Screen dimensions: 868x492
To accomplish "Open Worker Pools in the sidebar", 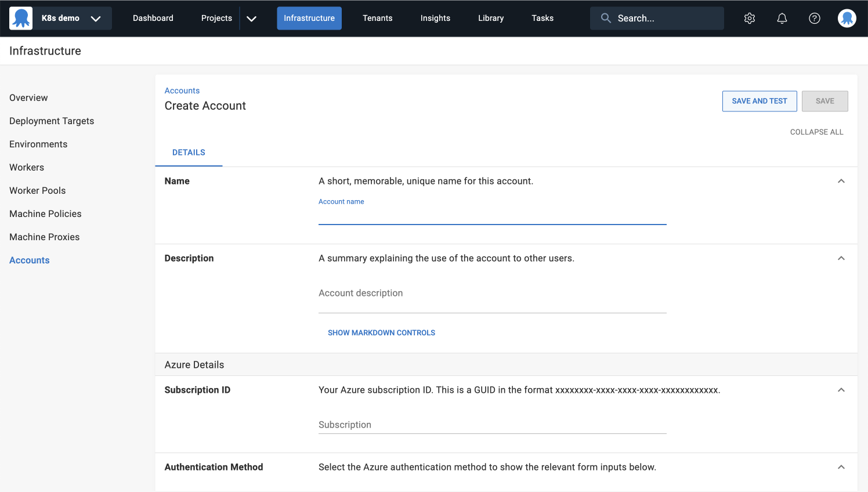I will click(x=37, y=190).
